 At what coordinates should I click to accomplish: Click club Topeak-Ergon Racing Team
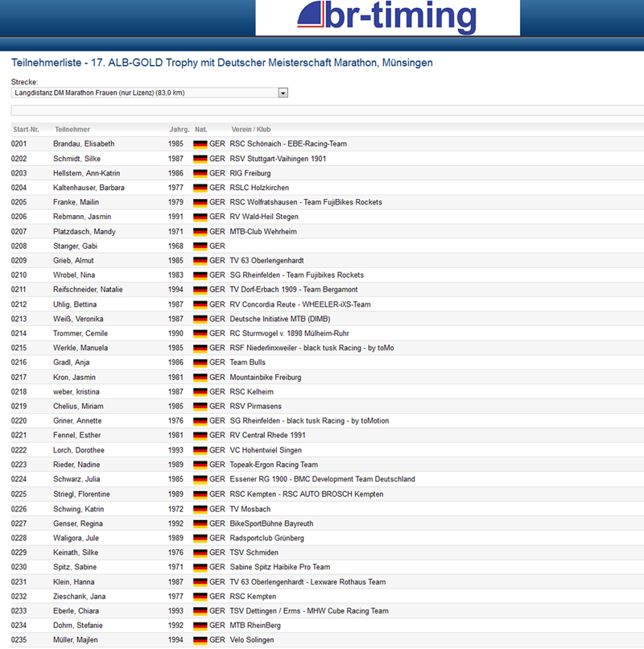(x=274, y=465)
